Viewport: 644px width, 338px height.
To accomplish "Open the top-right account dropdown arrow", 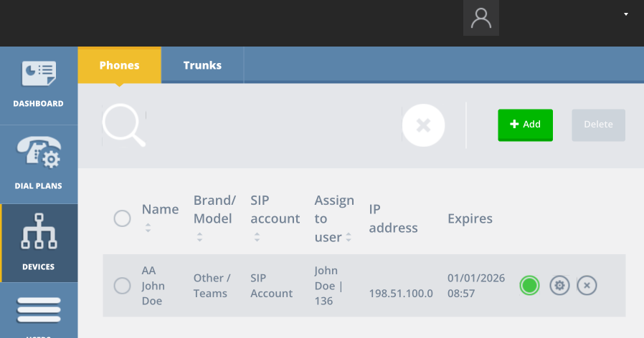I will point(626,14).
